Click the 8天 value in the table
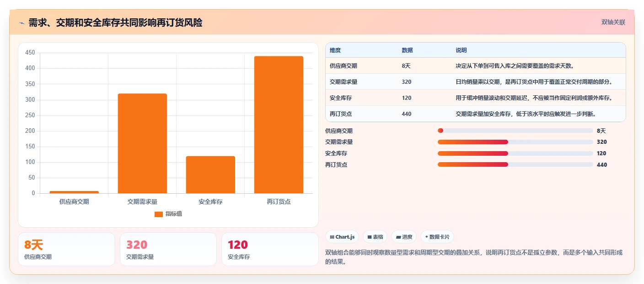The width and height of the screenshot is (644, 284). pos(406,66)
